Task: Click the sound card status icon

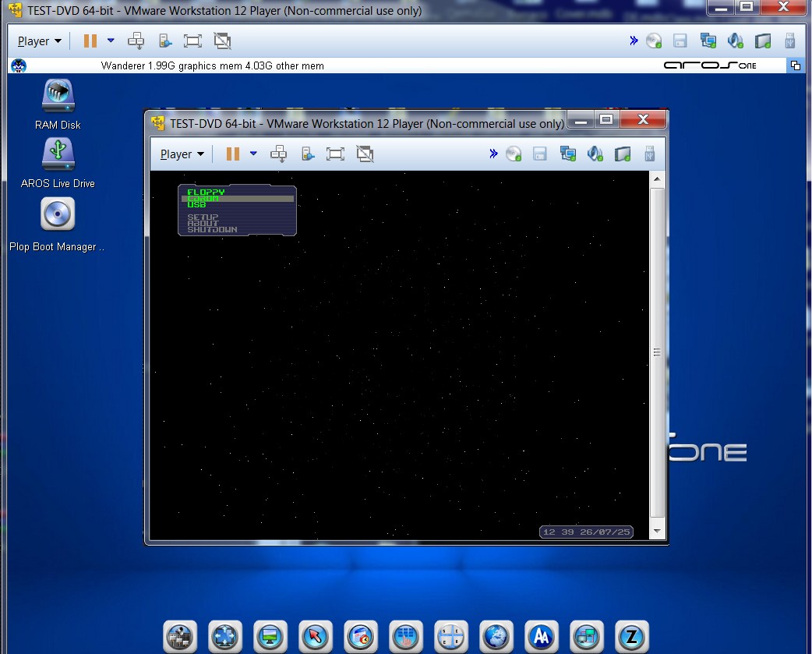Action: tap(595, 154)
